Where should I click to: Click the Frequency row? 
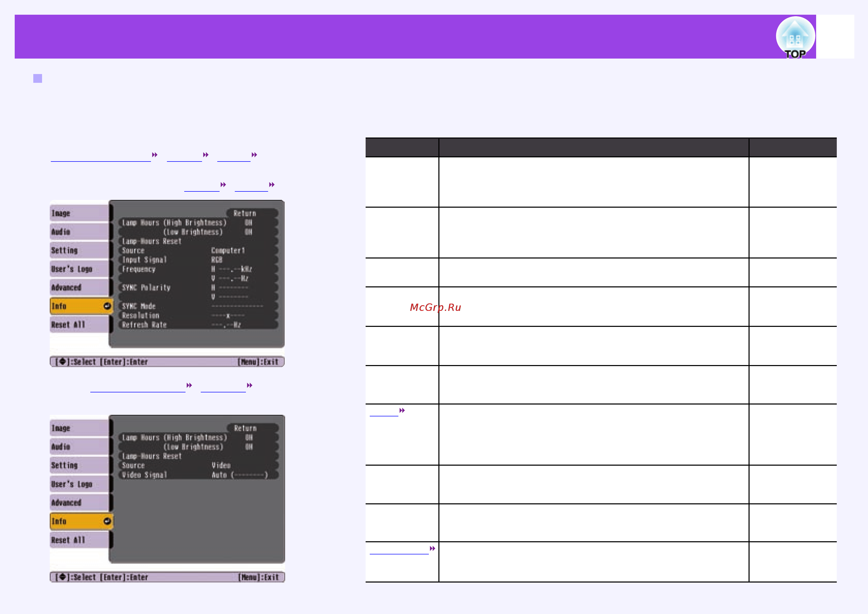(x=198, y=269)
